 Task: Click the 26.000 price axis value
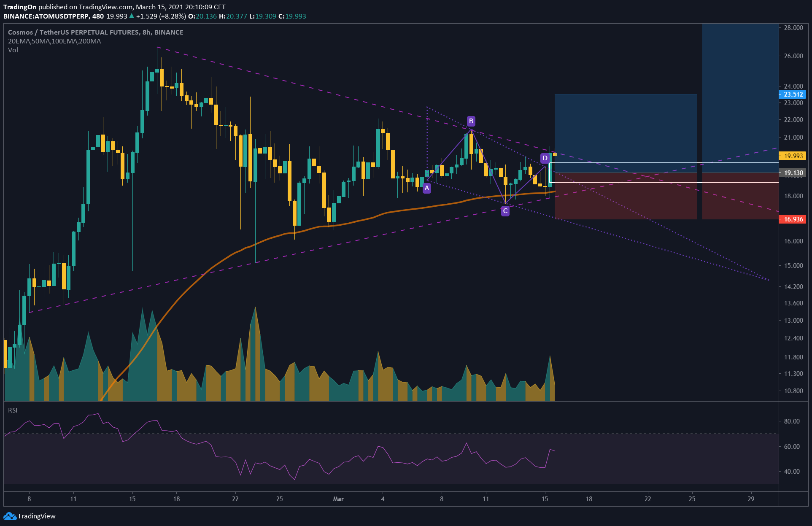tap(793, 56)
